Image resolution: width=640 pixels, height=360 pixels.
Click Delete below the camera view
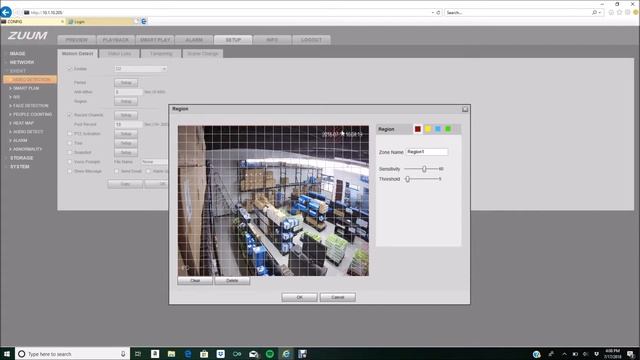(x=232, y=281)
